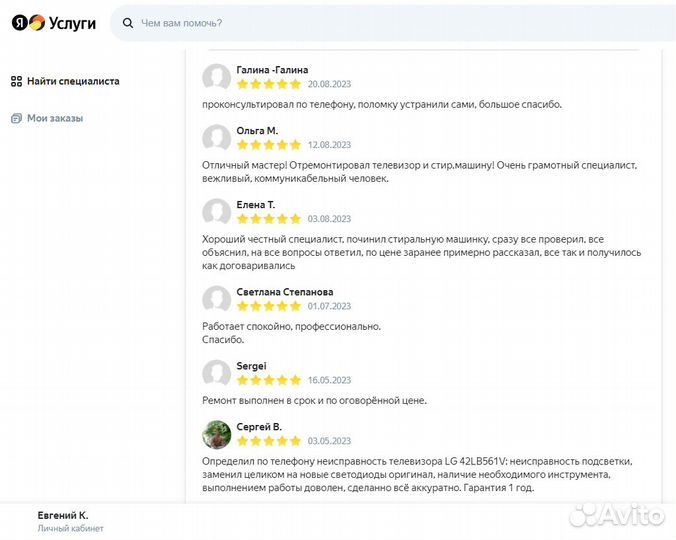
Task: Click reviewer name Светлана Степанова
Action: point(285,292)
